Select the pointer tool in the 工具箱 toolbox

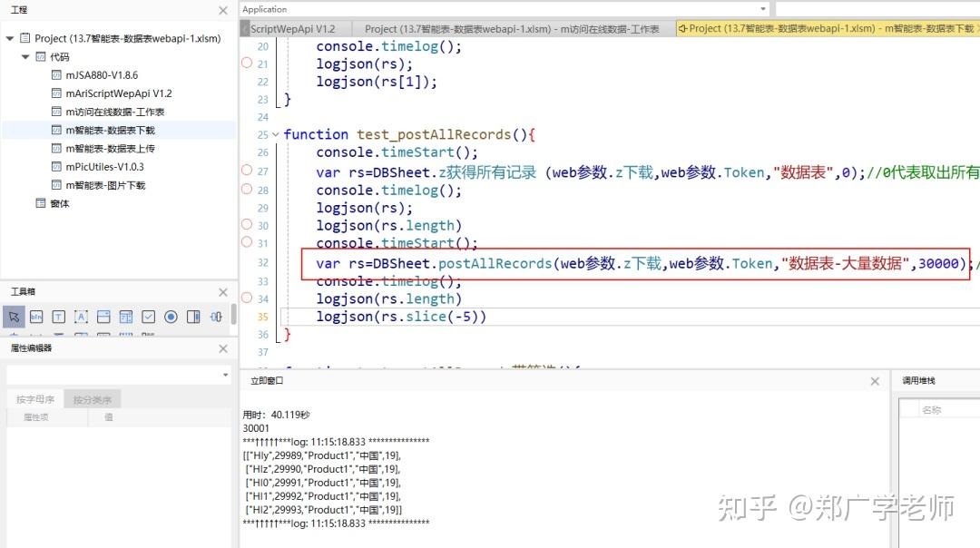tap(14, 317)
